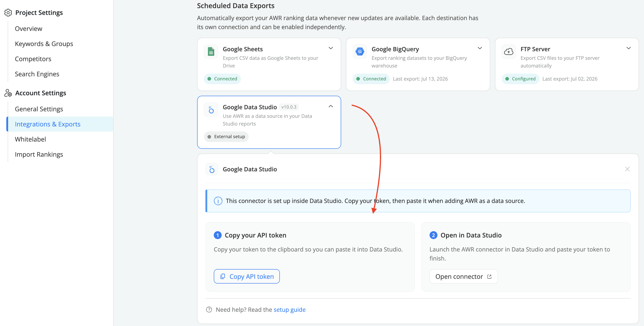Click the Scheduled Data Exports heading
The image size is (644, 326).
235,5
